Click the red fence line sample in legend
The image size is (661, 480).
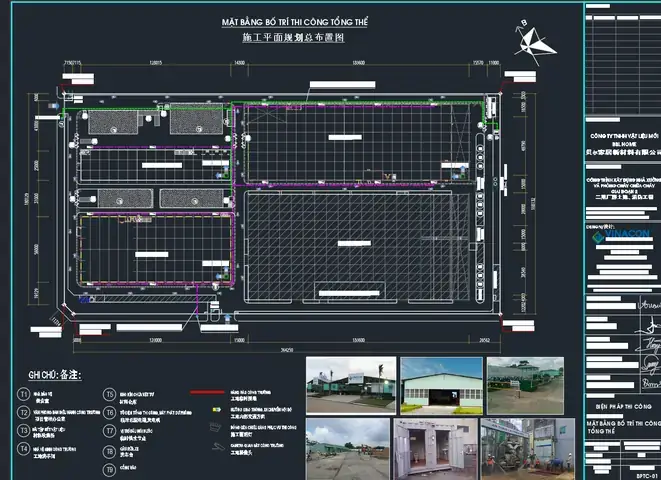pos(207,392)
